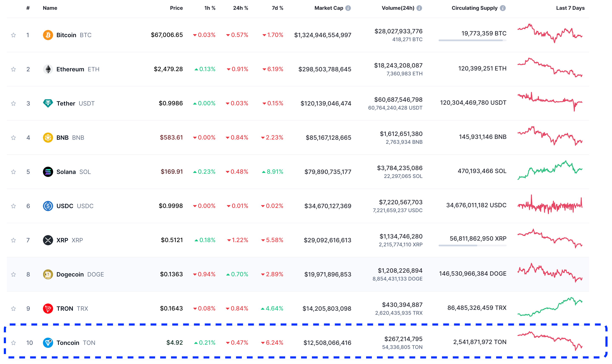Click the XRP logo icon

click(x=48, y=240)
